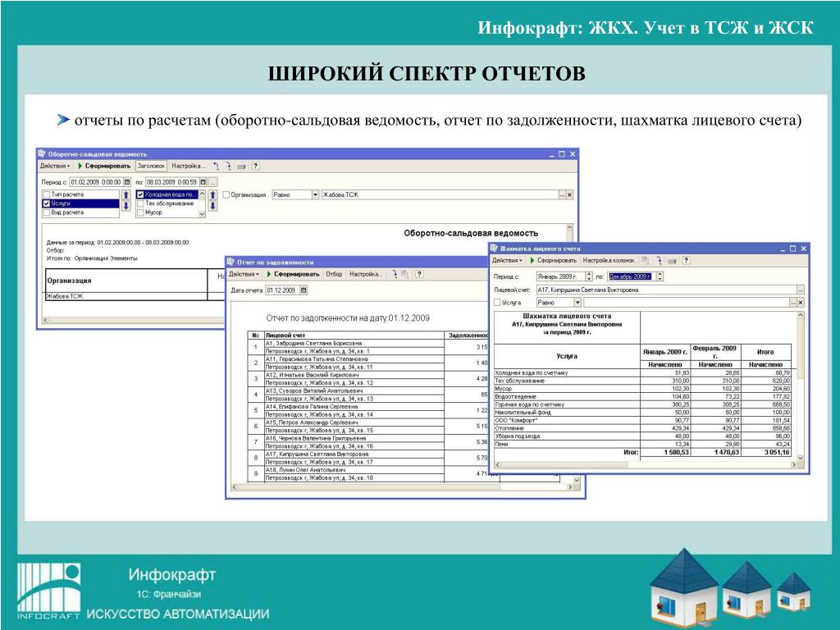This screenshot has width=840, height=630.
Task: Click Сформировать in Оборотно-сальдовая ведомость
Action: 104,166
